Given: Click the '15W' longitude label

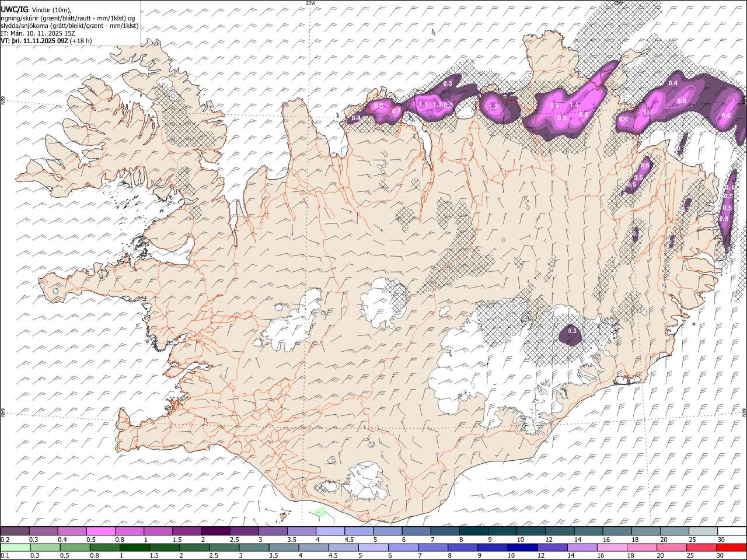Looking at the screenshot, I should coord(618,3).
